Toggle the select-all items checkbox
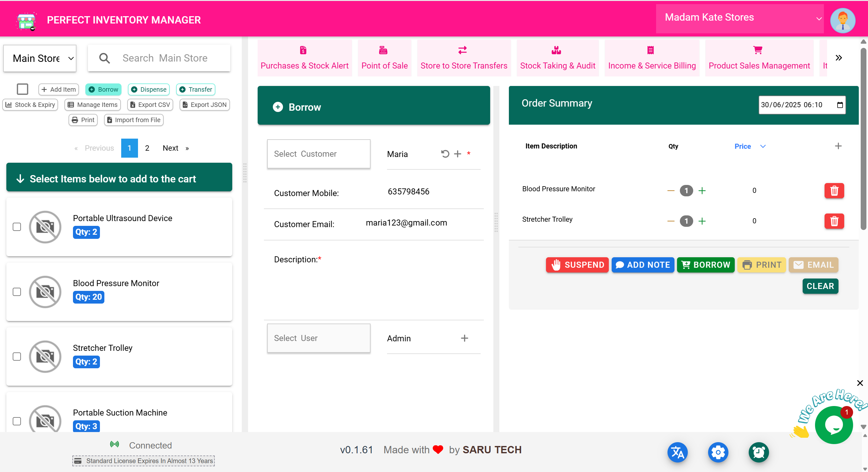 [x=23, y=89]
